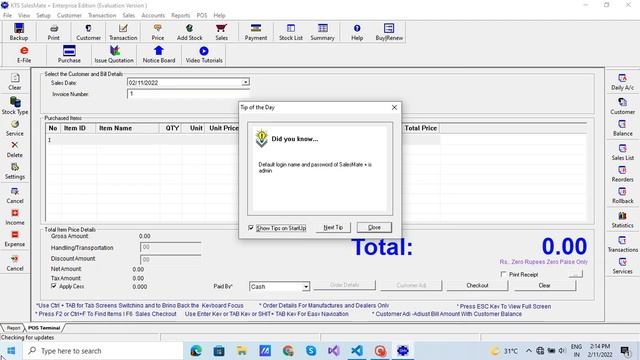Viewport: 640px width, 360px height.
Task: Open the Video Tutorials icon
Action: pos(204,54)
